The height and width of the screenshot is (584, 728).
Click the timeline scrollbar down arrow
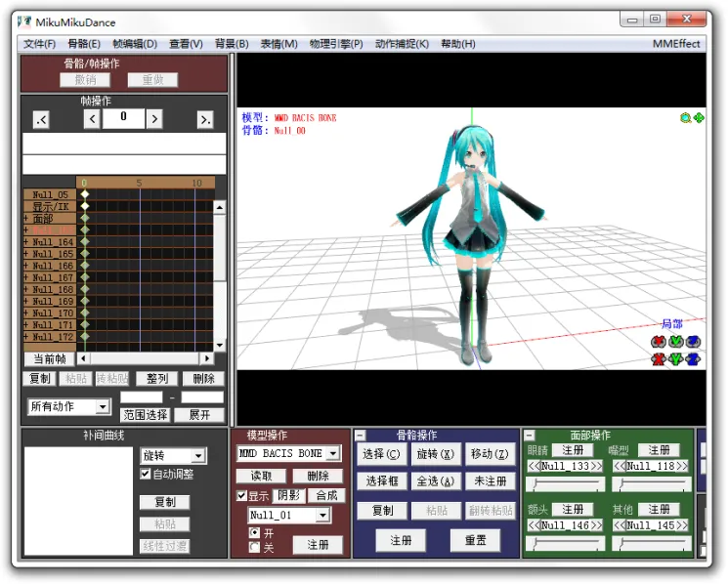click(220, 345)
